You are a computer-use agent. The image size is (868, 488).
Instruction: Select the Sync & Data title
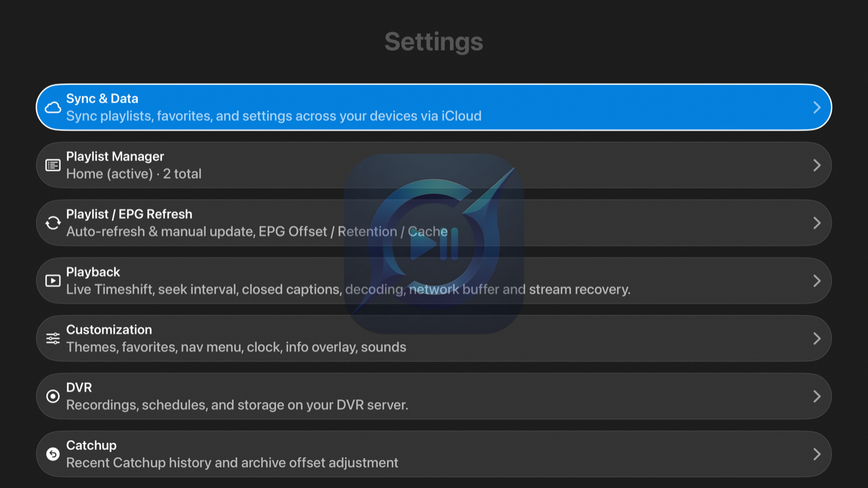pos(102,99)
